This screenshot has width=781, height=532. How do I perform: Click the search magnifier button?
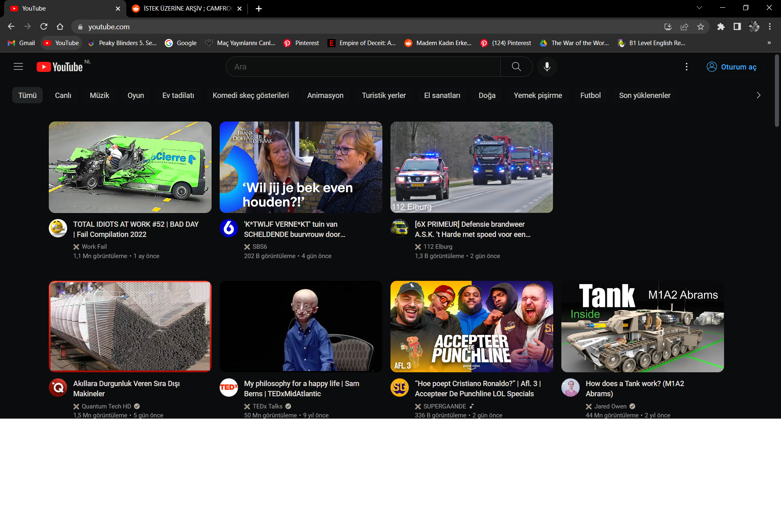[x=516, y=67]
